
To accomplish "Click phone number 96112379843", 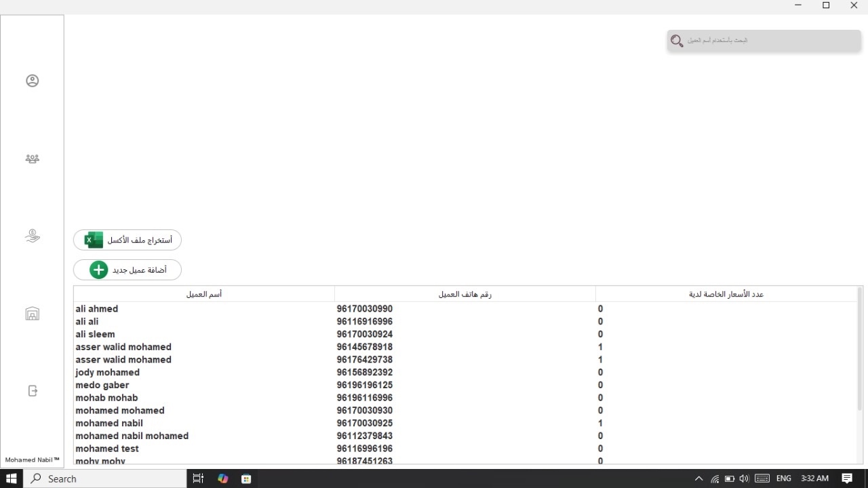I will (x=365, y=436).
